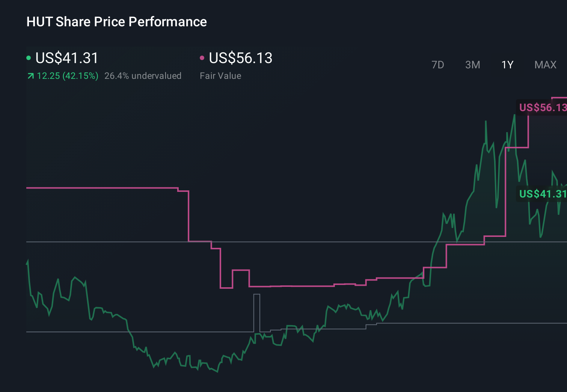Image resolution: width=567 pixels, height=392 pixels.
Task: Click the US$56.13 label on the chart
Action: [x=542, y=108]
